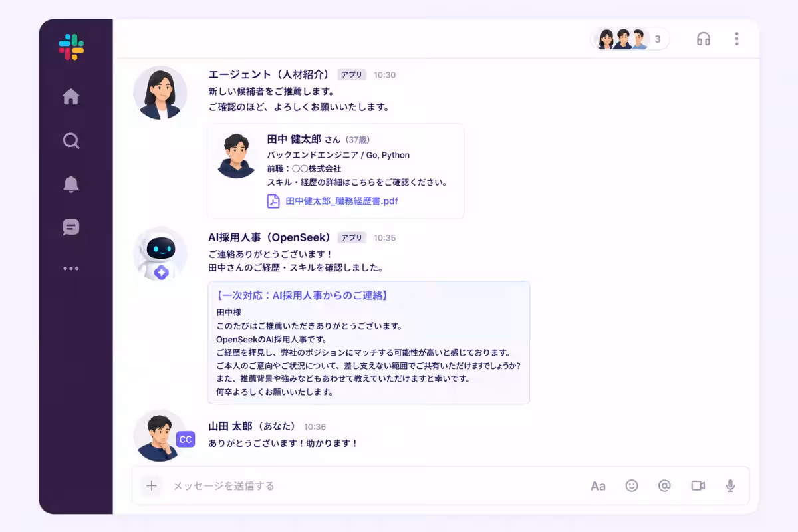Click text ご連絡ありがとうございます！
798x532 pixels.
tap(270, 254)
